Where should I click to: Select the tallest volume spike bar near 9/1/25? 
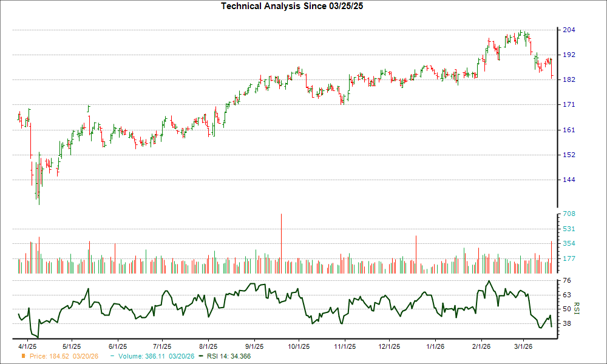pyautogui.click(x=281, y=243)
